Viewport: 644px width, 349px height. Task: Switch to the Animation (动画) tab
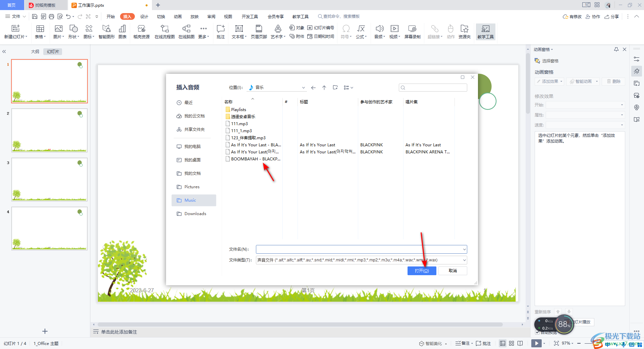(x=178, y=16)
